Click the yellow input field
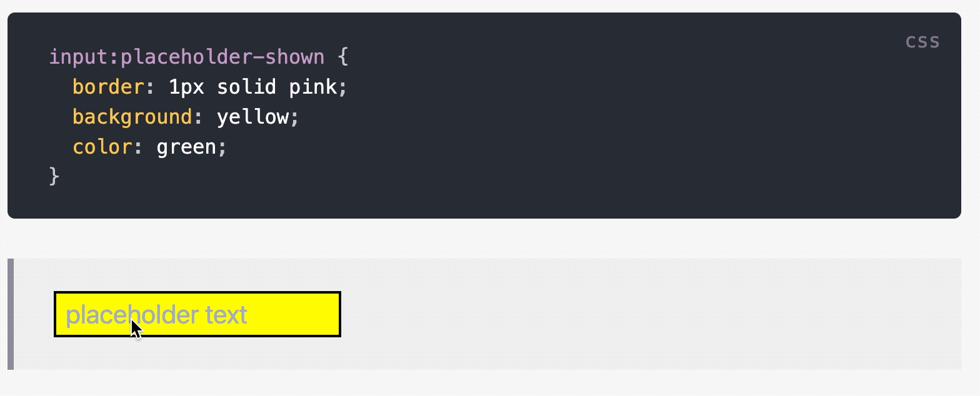Viewport: 980px width, 396px height. pyautogui.click(x=197, y=314)
